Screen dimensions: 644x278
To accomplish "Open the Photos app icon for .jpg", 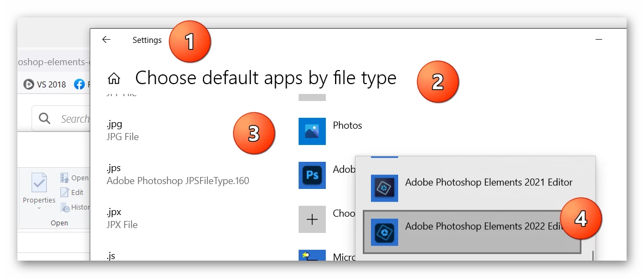I will click(312, 131).
